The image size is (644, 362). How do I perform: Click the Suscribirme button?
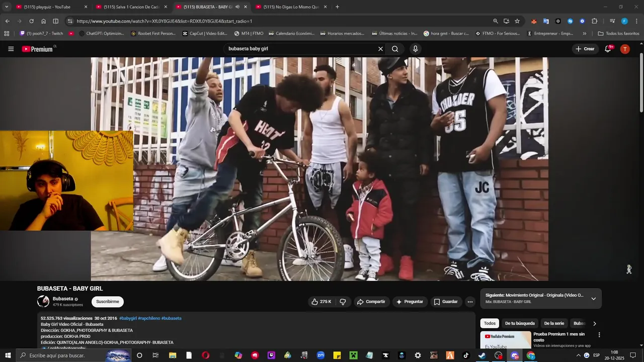107,302
